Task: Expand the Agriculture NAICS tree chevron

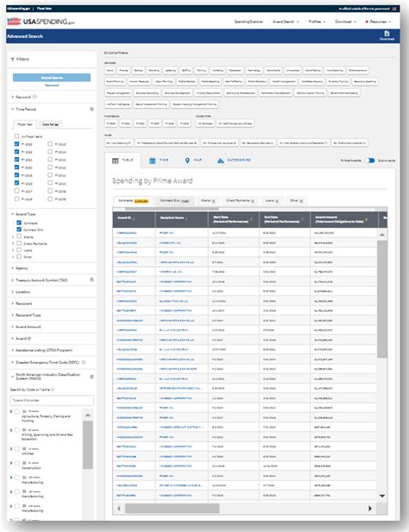Action: coord(11,412)
